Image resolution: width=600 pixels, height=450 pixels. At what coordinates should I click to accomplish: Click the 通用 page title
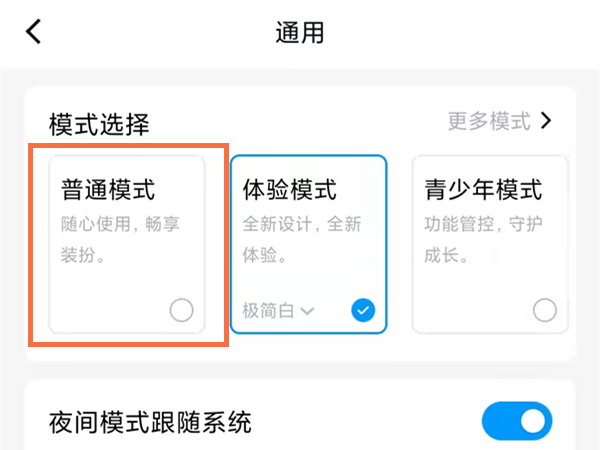point(300,32)
